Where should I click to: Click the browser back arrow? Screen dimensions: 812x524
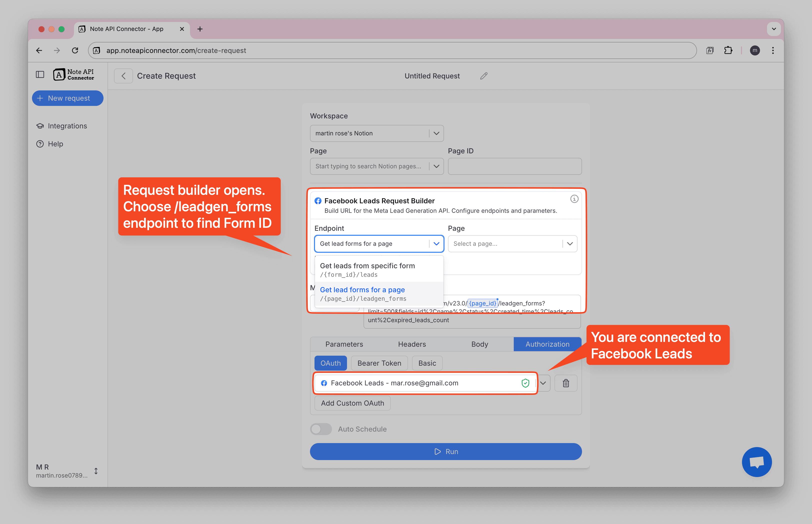pyautogui.click(x=39, y=50)
